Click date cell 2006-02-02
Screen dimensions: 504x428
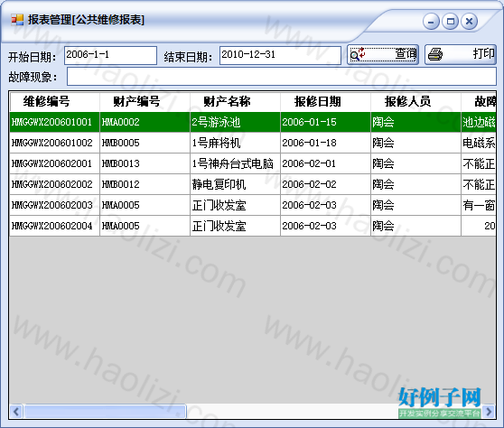pyautogui.click(x=325, y=184)
